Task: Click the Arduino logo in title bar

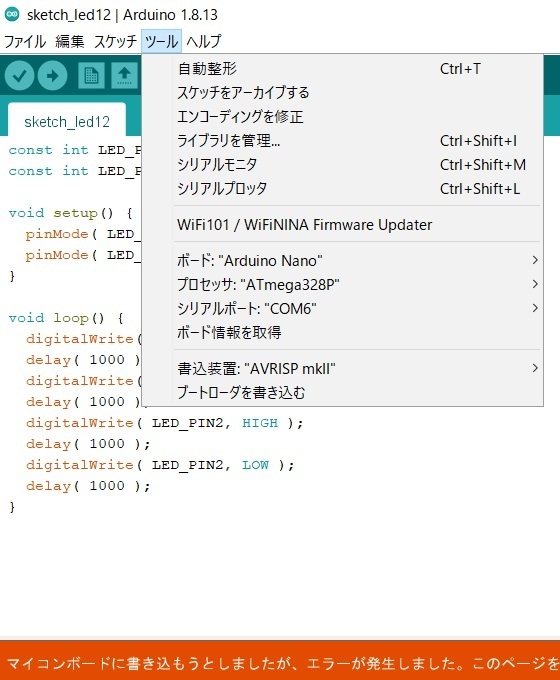Action: [x=12, y=14]
